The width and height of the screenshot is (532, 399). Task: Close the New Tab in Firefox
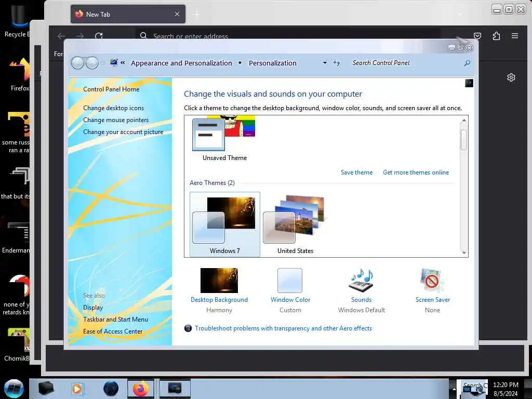pos(177,14)
